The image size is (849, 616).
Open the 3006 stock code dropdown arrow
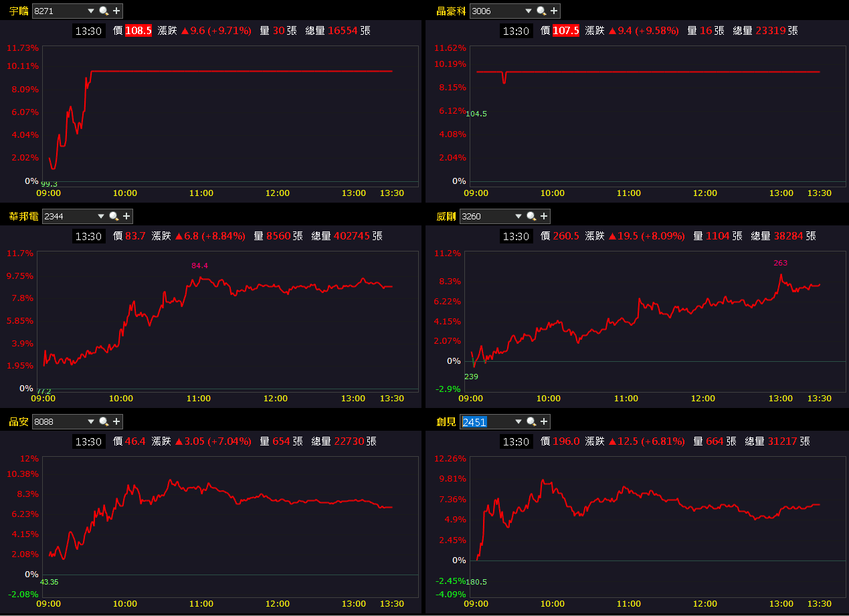point(529,11)
